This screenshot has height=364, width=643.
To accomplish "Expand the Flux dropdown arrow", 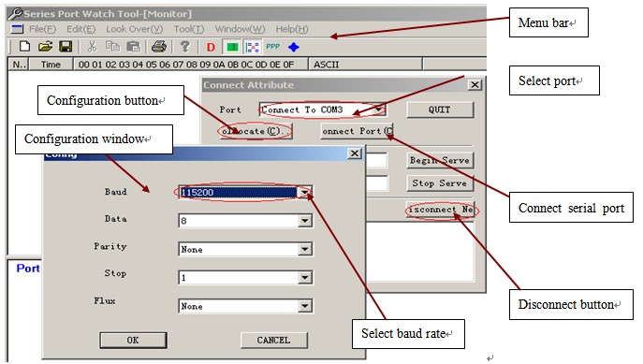I will (305, 306).
